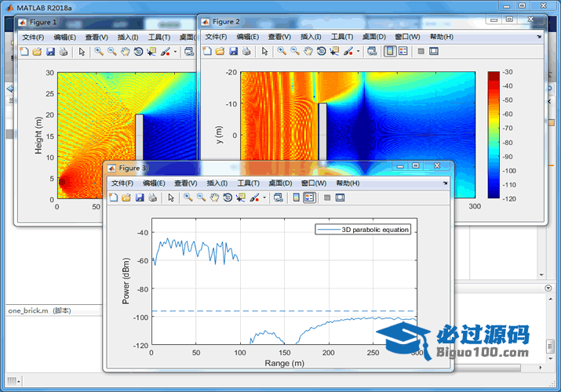Toggle Insert Legend in Figure 2 toolbar
This screenshot has height=392, width=561.
403,51
